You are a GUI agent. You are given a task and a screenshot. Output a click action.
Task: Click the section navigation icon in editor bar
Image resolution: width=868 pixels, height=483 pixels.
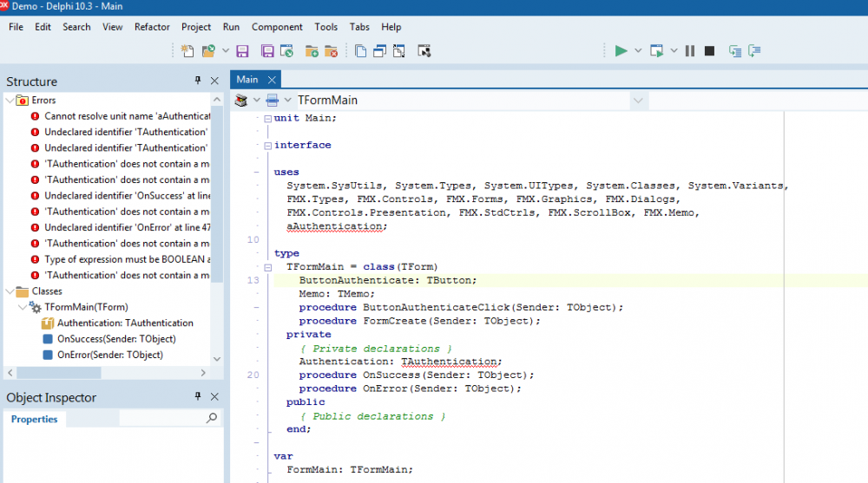(x=241, y=100)
